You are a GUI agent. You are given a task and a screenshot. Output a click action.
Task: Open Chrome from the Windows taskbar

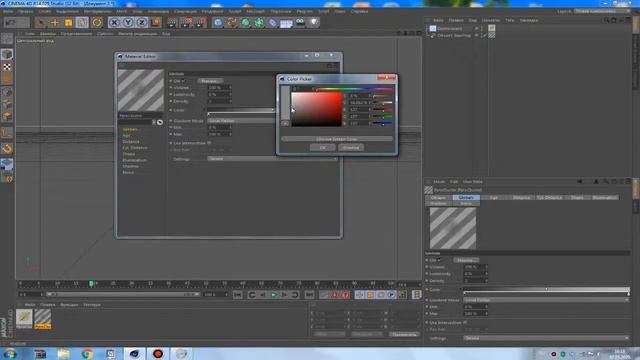87,354
